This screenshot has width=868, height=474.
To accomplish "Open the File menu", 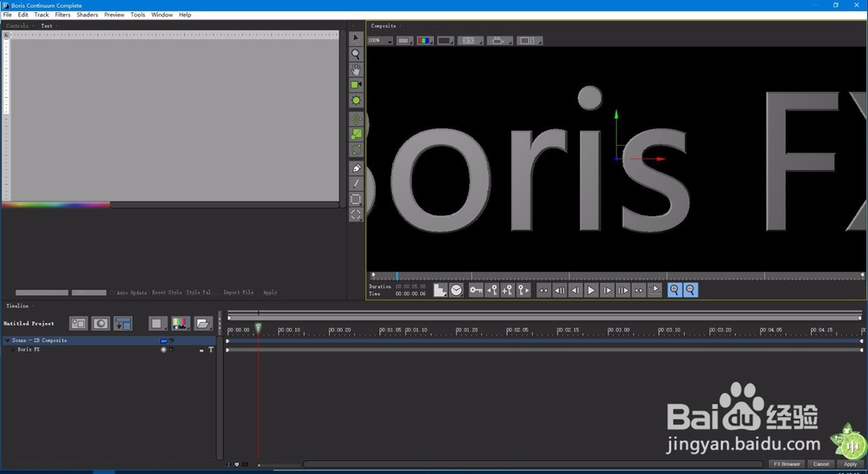I will coord(7,15).
